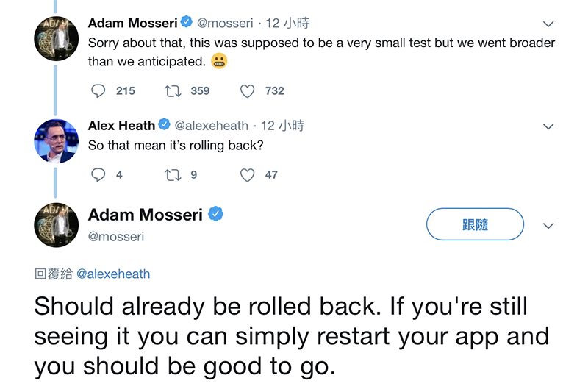The image size is (588, 392).
Task: Click Alex Heath's blue verified badge
Action: (165, 125)
